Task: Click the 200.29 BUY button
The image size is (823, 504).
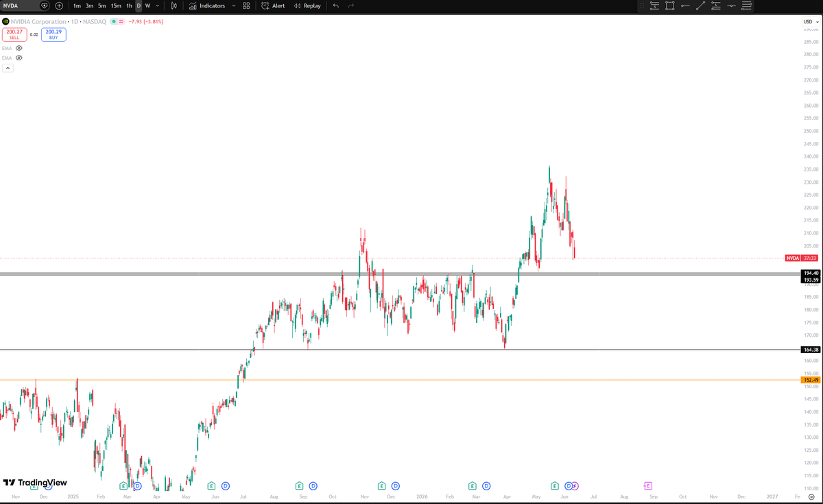Action: [53, 34]
